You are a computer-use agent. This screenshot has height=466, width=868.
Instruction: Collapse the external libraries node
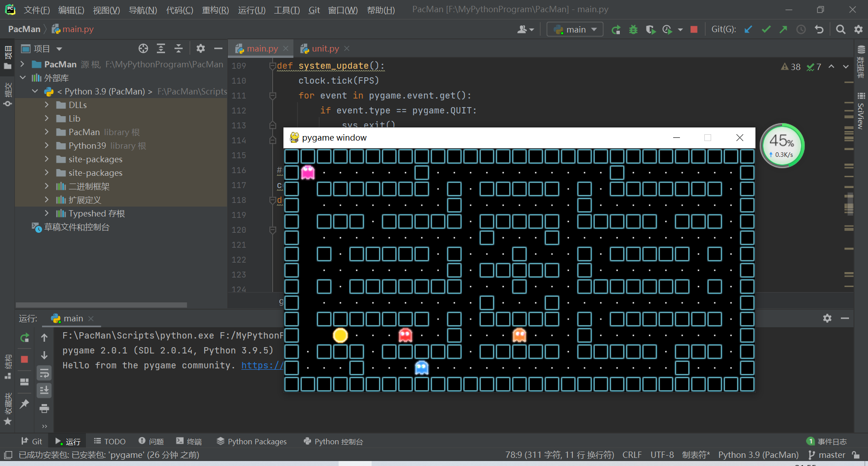22,78
